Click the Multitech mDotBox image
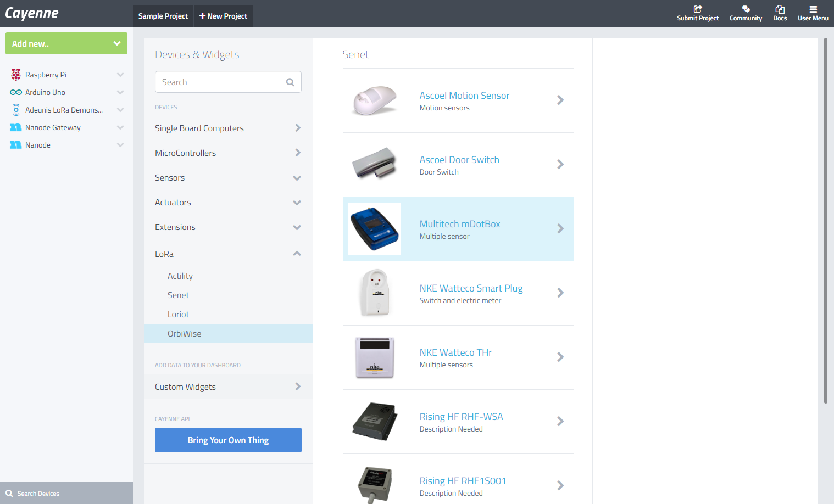The height and width of the screenshot is (504, 834). pyautogui.click(x=375, y=229)
